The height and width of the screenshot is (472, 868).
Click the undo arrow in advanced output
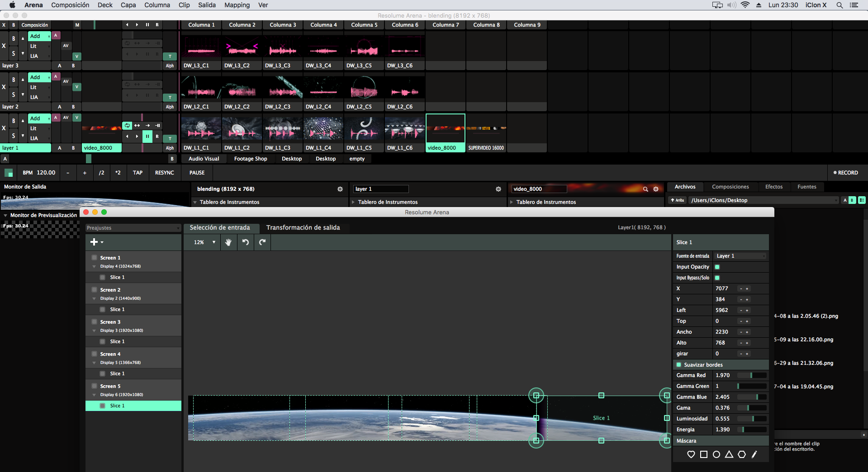tap(246, 242)
